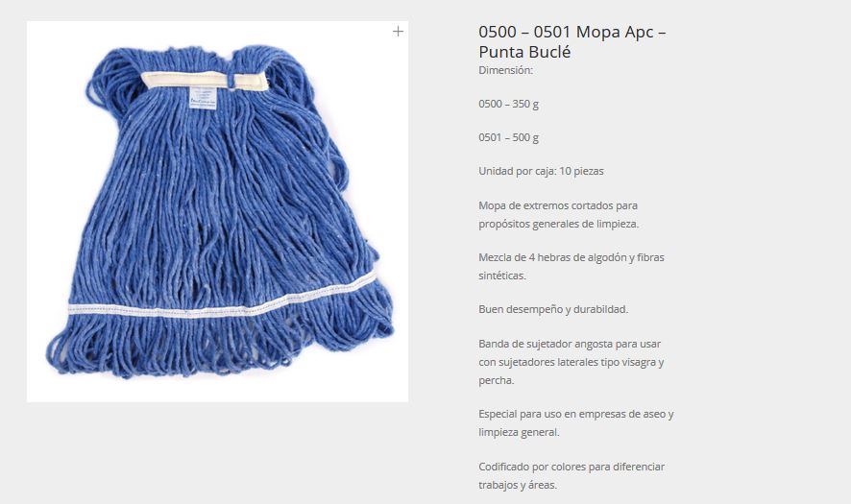
Task: Click the plus zoom icon on product image
Action: click(x=398, y=32)
